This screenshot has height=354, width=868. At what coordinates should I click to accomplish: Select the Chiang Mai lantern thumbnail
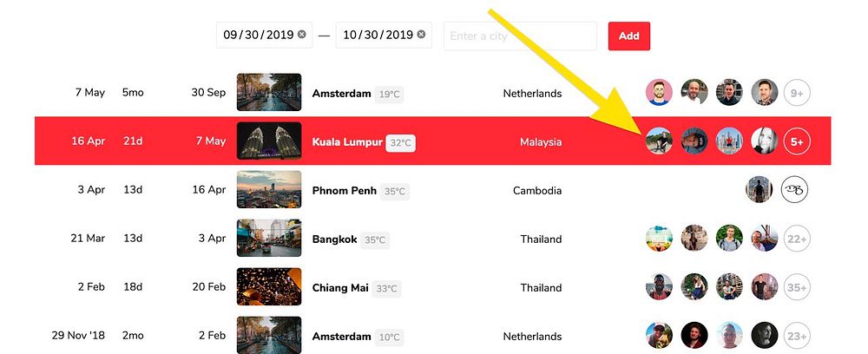(x=269, y=287)
